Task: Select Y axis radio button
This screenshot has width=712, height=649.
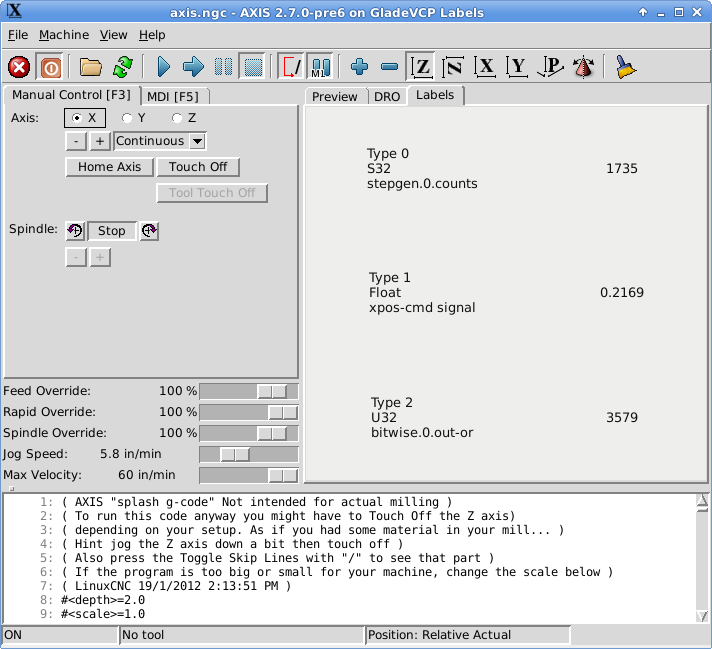Action: point(133,118)
